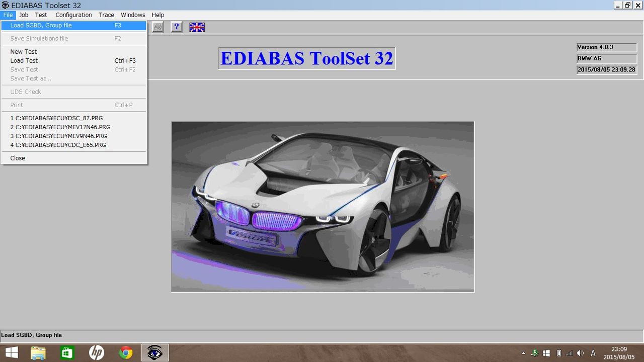Minimize the EDIABAS Toolset window
This screenshot has height=362, width=644.
pyautogui.click(x=618, y=5)
